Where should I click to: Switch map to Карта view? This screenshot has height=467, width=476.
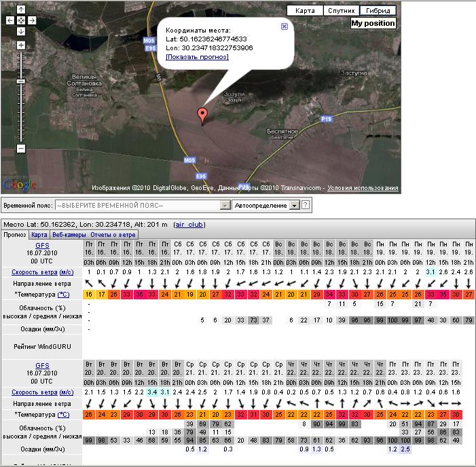coord(305,11)
